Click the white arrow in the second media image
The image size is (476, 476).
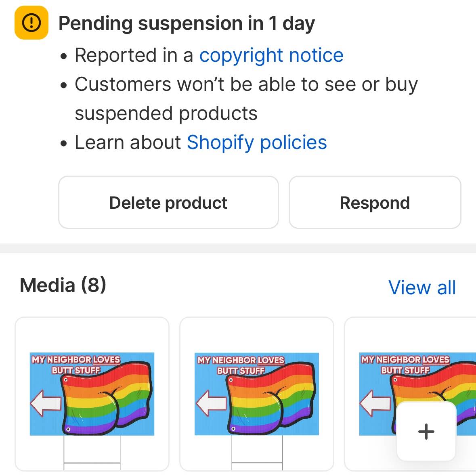(211, 403)
